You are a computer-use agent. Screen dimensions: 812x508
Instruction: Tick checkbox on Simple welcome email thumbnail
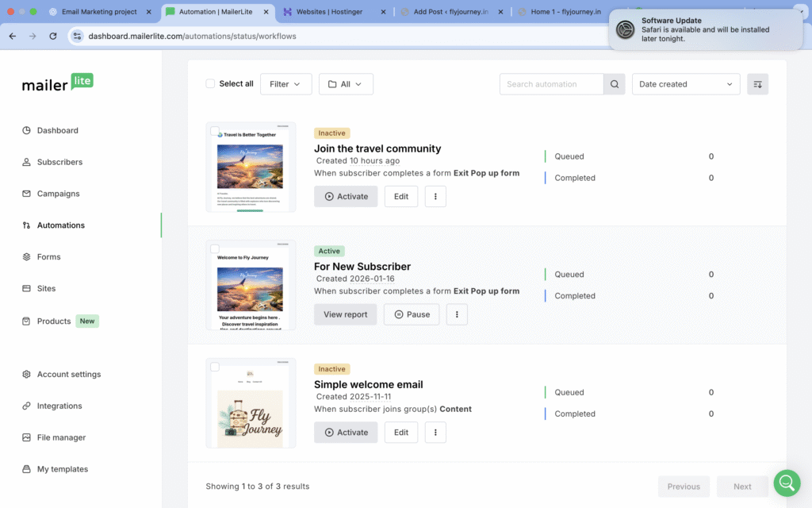[215, 368]
